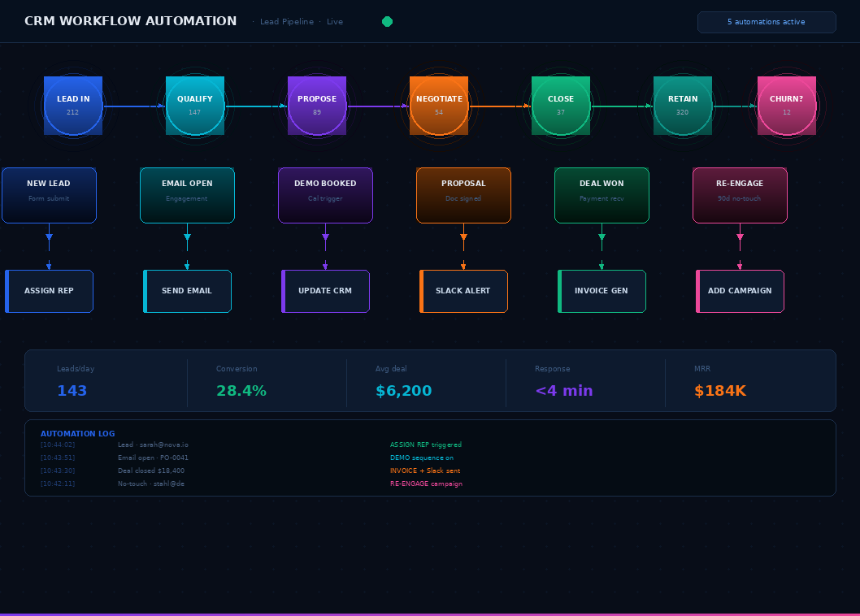Screen dimensions: 860x616
Task: Open the RE-ENGAGE trigger card
Action: click(741, 195)
